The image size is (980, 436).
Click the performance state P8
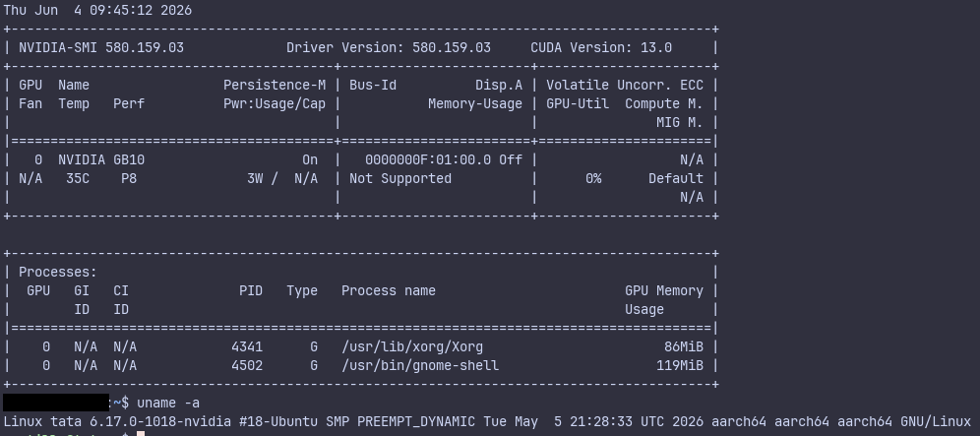pyautogui.click(x=129, y=179)
